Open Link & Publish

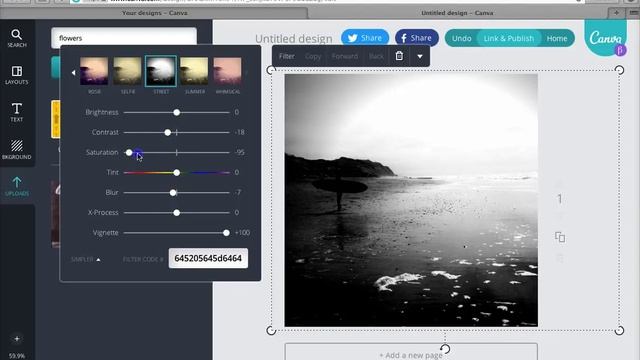tap(509, 38)
